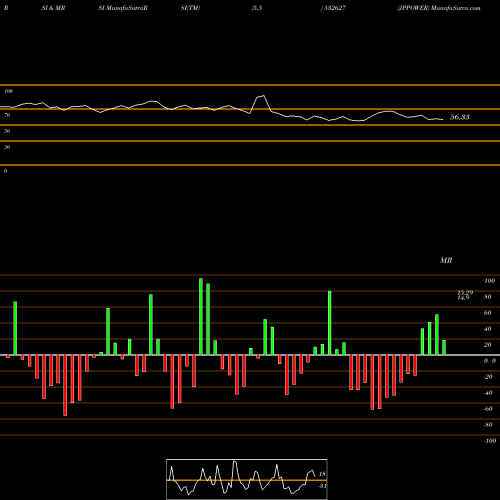This screenshot has width=500, height=500.
Task: Click the 40 label on MR axis
Action: pos(488,329)
